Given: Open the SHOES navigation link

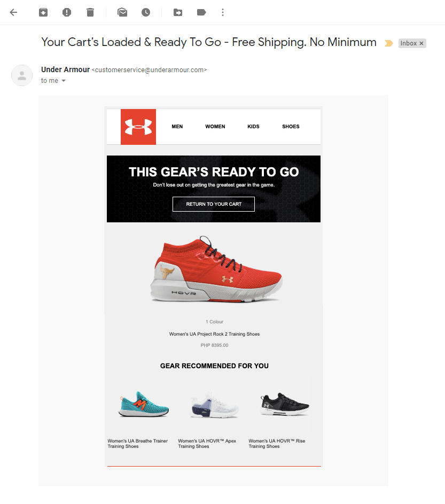Looking at the screenshot, I should 291,127.
